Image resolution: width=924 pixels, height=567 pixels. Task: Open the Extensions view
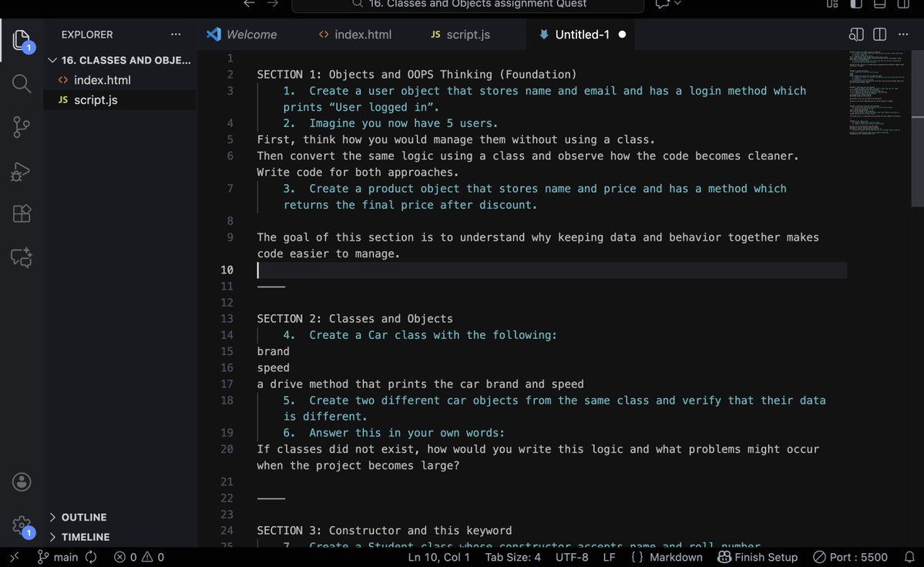22,213
